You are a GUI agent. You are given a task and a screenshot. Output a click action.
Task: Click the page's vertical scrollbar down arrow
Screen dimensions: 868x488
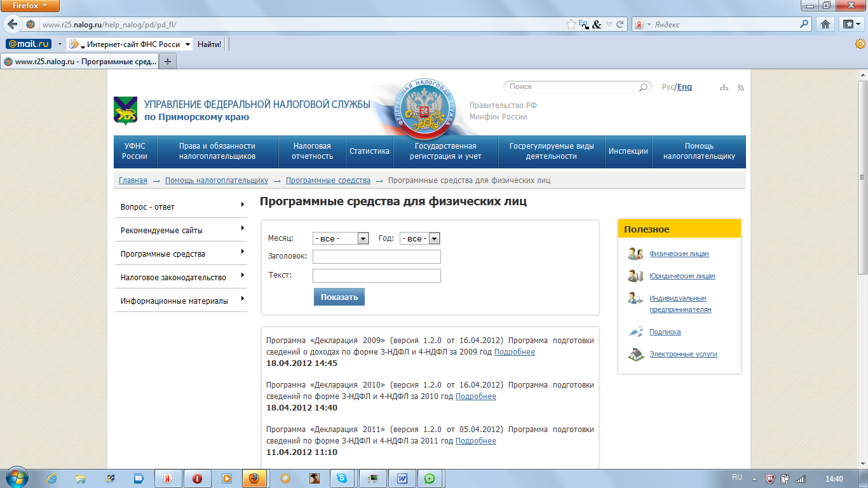click(x=862, y=464)
